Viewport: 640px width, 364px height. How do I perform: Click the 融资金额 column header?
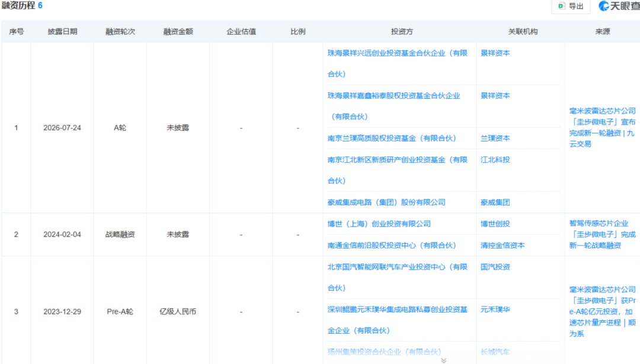[178, 31]
